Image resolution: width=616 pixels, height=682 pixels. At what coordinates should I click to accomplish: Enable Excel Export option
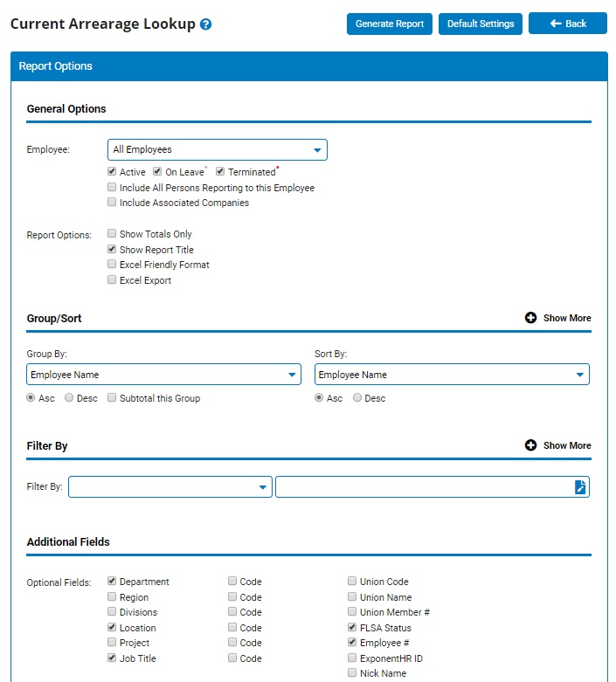(112, 279)
